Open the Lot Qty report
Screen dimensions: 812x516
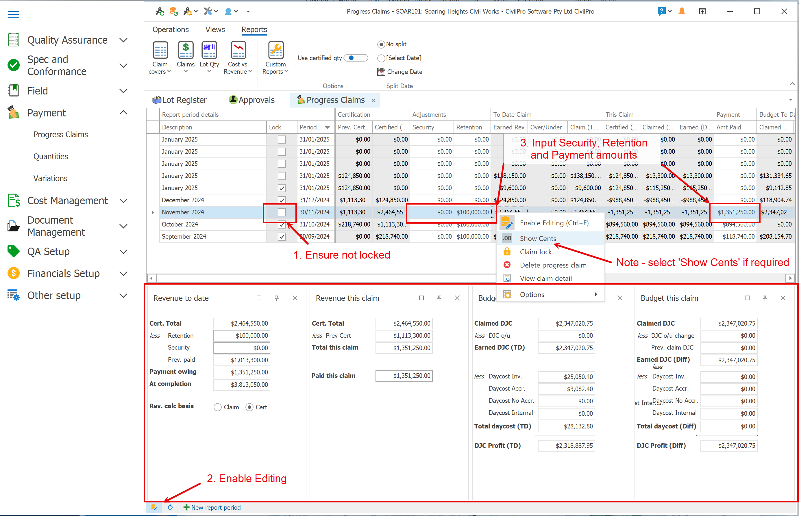(209, 57)
